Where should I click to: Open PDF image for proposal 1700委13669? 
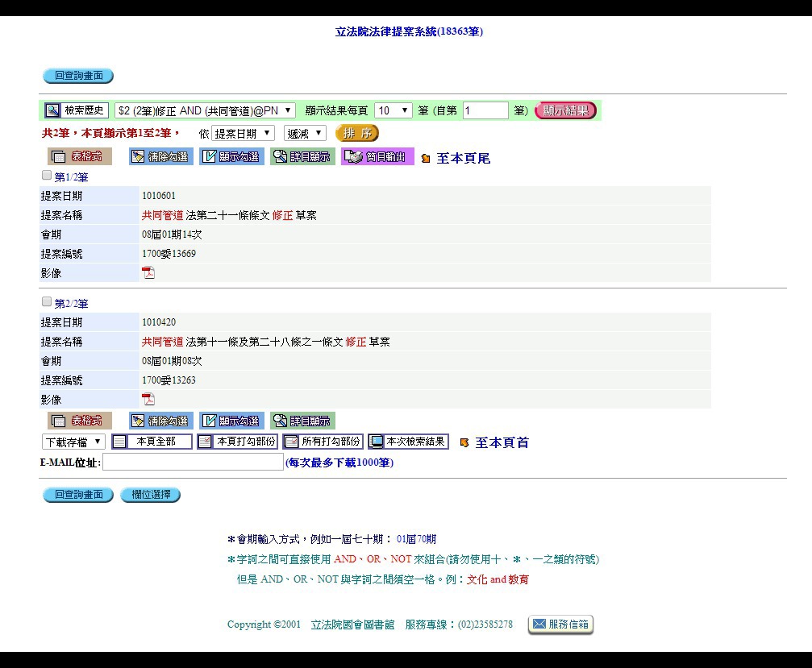click(x=148, y=272)
